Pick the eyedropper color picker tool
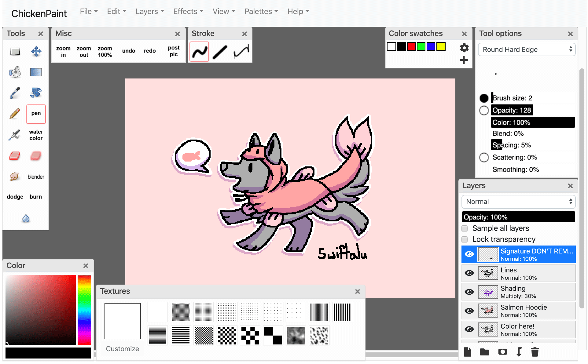This screenshot has height=364, width=588. click(x=15, y=93)
